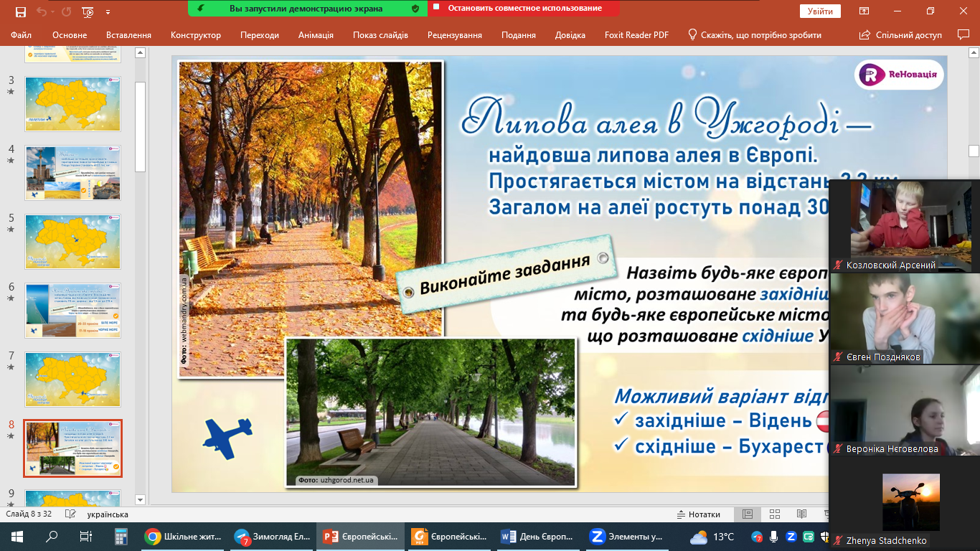980x551 pixels.
Task: Toggle the Нотатки notes pane
Action: (698, 514)
